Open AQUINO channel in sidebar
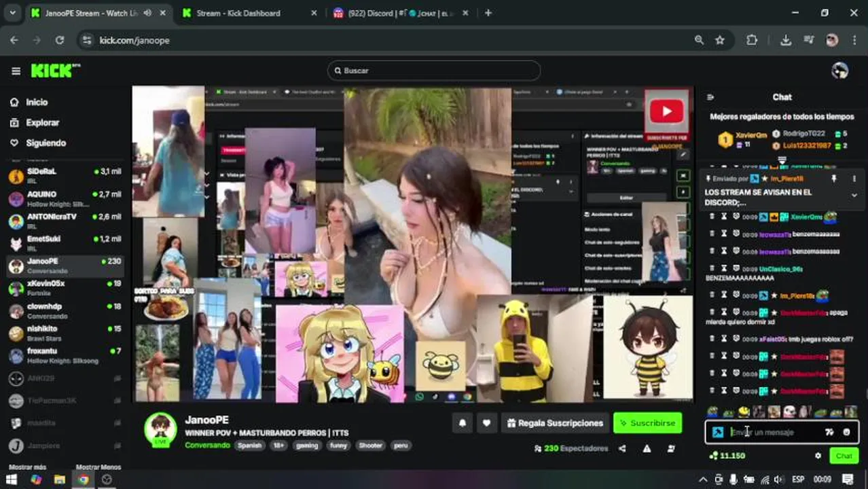 click(x=65, y=198)
